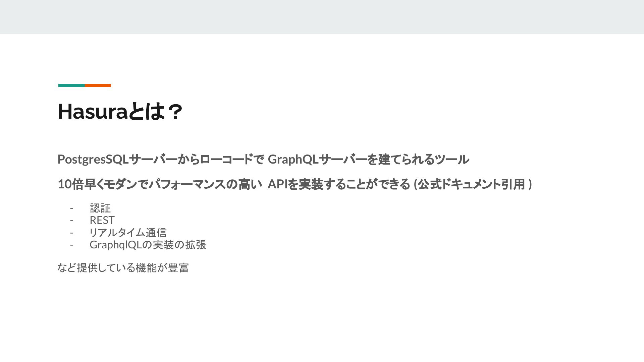Click the dash before '認証'
644x362 pixels.
71,208
